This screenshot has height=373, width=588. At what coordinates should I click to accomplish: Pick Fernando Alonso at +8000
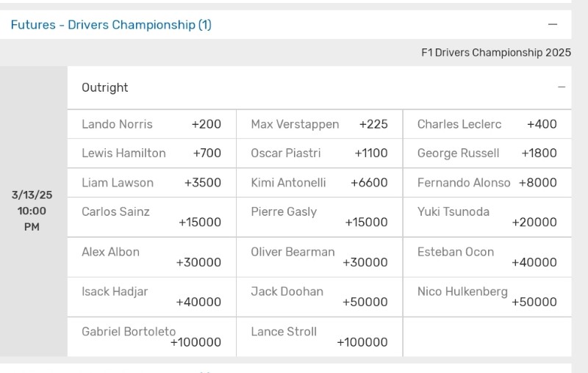pyautogui.click(x=487, y=183)
